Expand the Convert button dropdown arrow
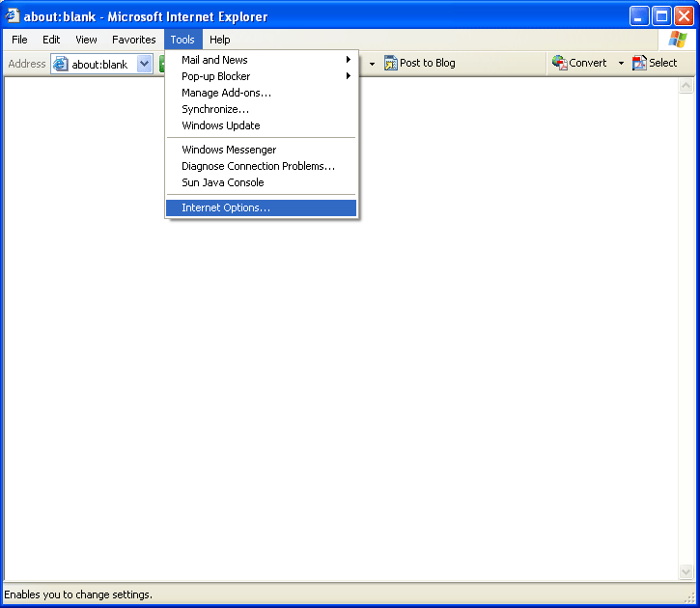Image resolution: width=700 pixels, height=608 pixels. pyautogui.click(x=621, y=64)
